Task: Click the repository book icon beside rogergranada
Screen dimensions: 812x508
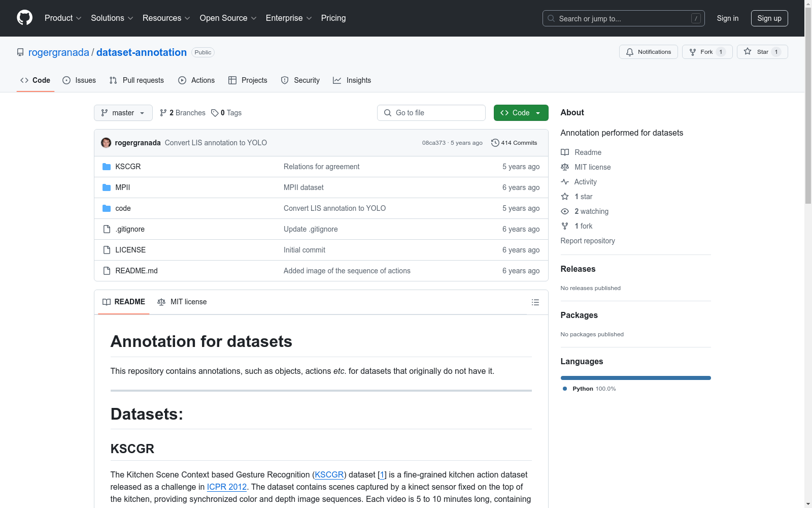Action: (x=20, y=52)
